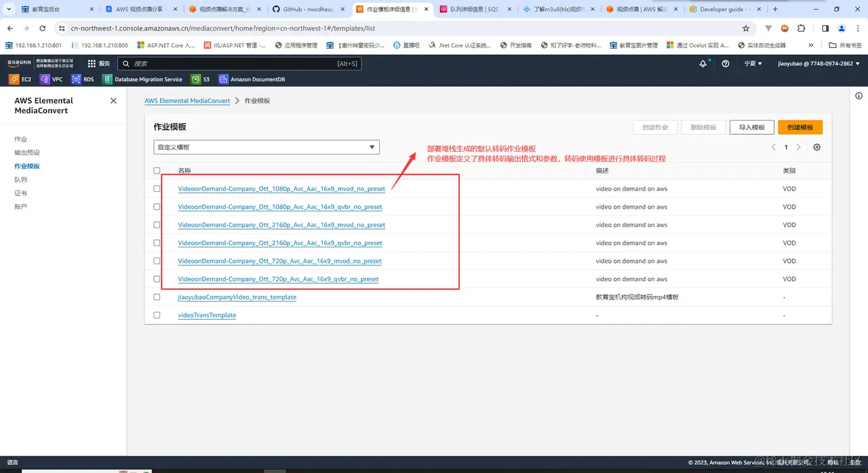Viewport: 868px width, 473px height.
Task: Open RDS shortcut in favorites bar
Action: (83, 79)
